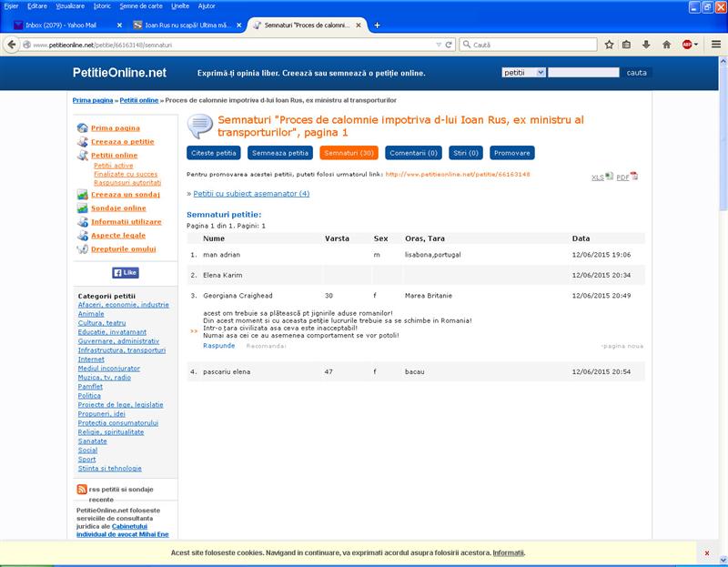Click the site search text field
The image size is (728, 567).
tap(583, 73)
